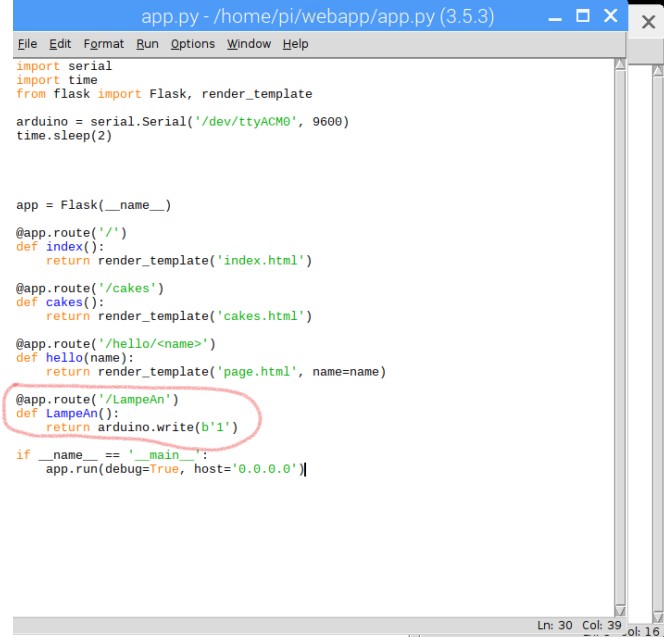Click the 'def hello(name):' line
Viewport: 664px width, 637px height.
(75, 357)
